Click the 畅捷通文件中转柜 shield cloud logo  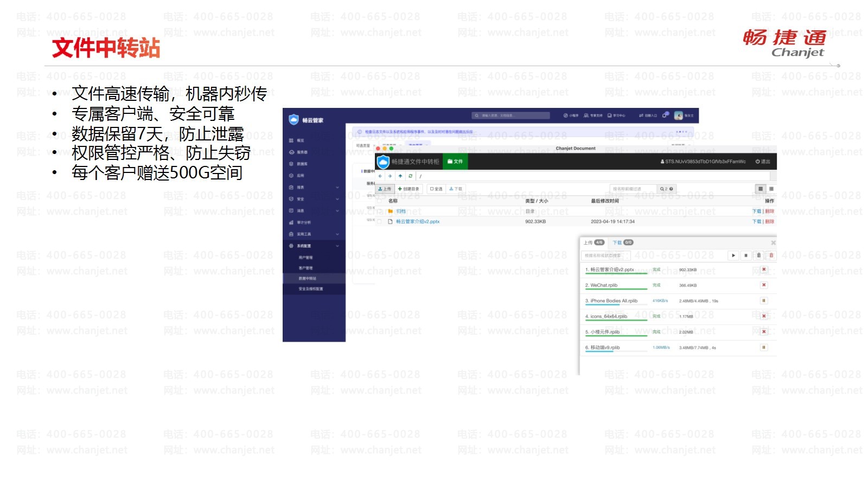click(x=384, y=162)
